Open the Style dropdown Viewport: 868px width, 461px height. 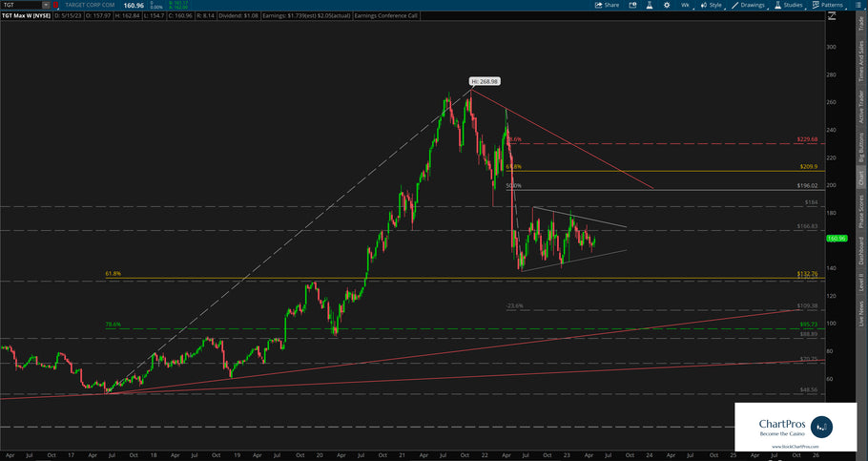(712, 5)
